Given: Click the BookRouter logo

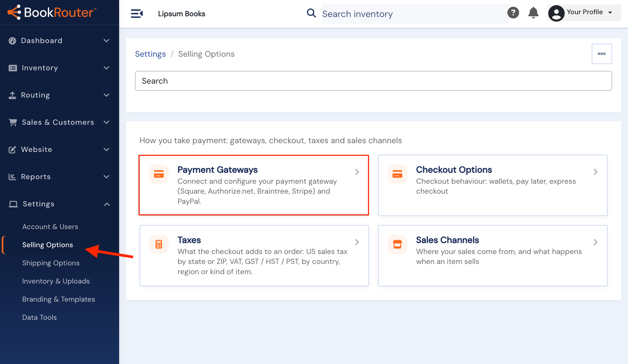Looking at the screenshot, I should [52, 12].
